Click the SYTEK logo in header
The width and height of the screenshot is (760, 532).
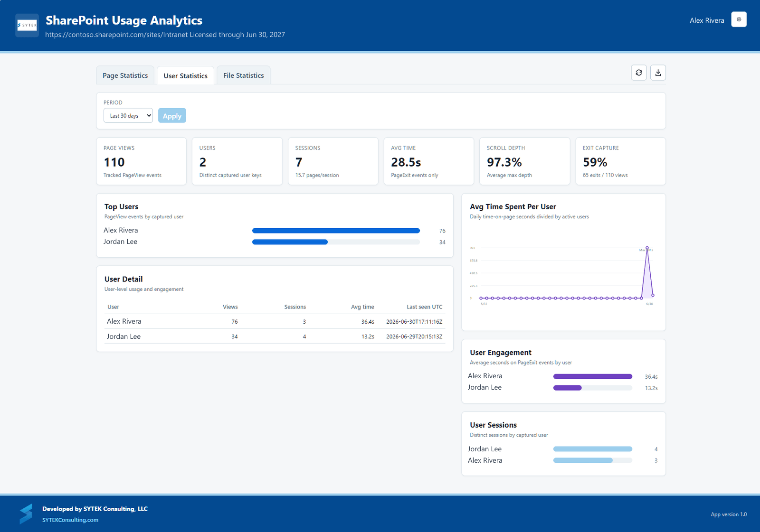click(27, 25)
